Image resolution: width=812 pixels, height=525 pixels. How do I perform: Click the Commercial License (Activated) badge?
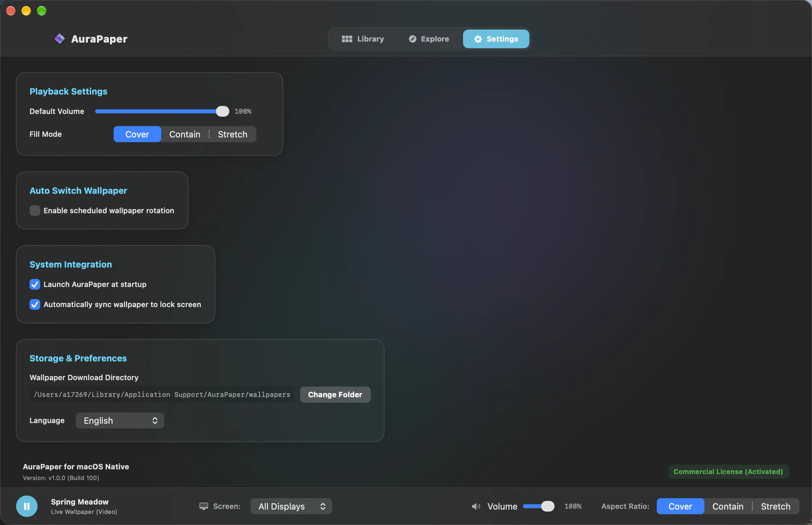[728, 471]
